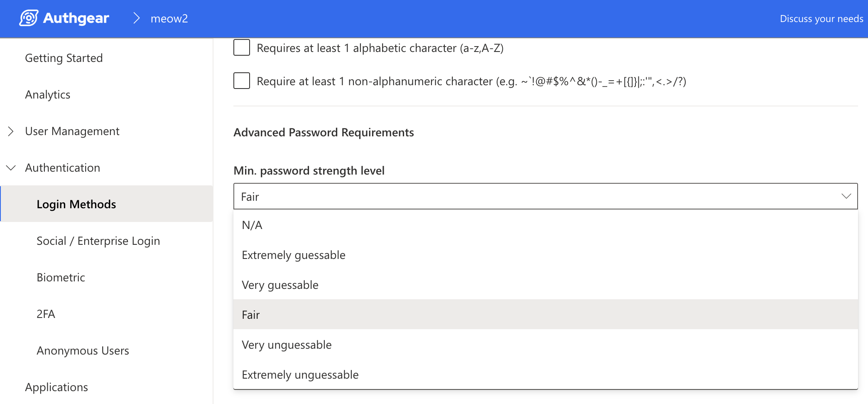Screen dimensions: 868x404
Task: Collapse the Authentication section arrow
Action: [11, 168]
